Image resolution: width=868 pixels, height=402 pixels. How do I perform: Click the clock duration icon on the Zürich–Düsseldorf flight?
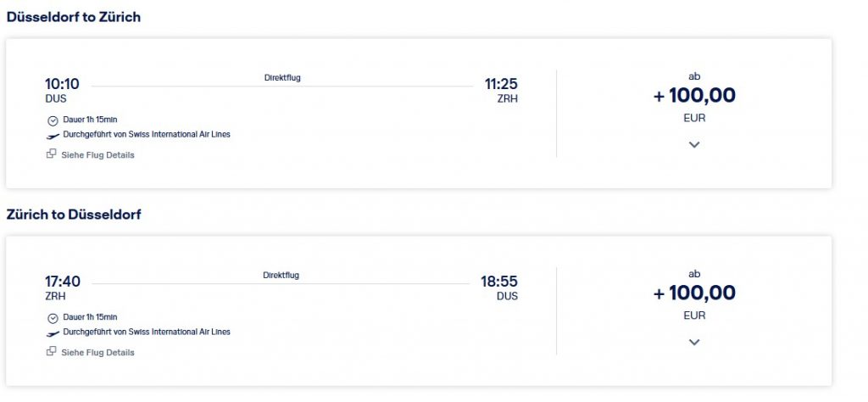[53, 318]
